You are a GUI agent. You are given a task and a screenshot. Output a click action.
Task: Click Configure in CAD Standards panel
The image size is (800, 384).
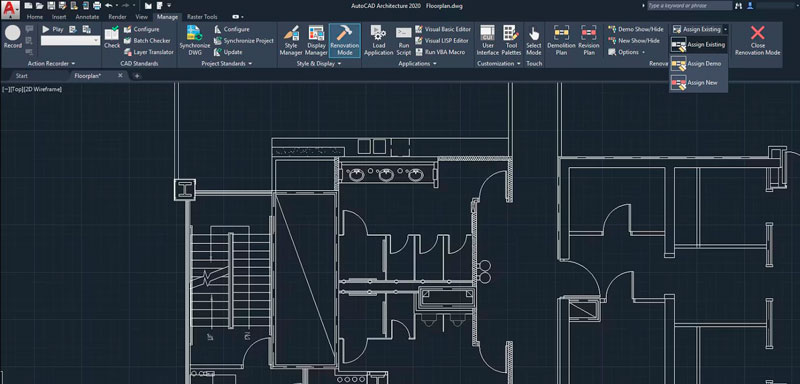[x=141, y=29]
